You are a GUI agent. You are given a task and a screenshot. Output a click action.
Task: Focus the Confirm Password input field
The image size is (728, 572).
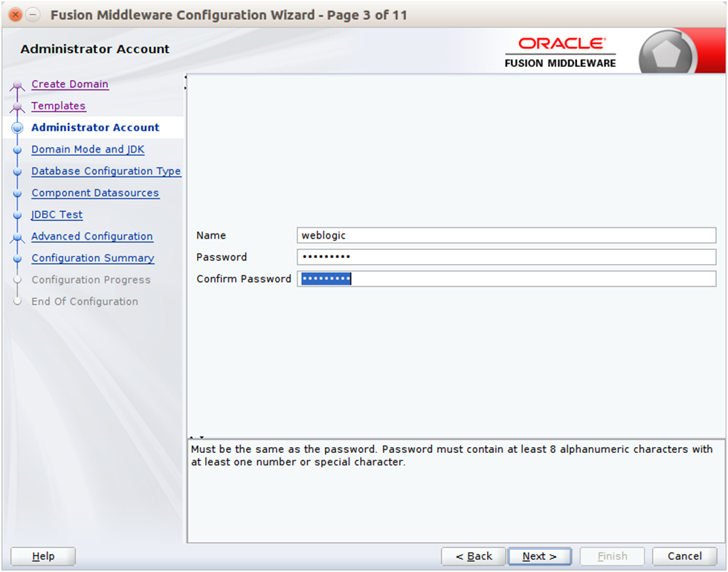click(506, 279)
